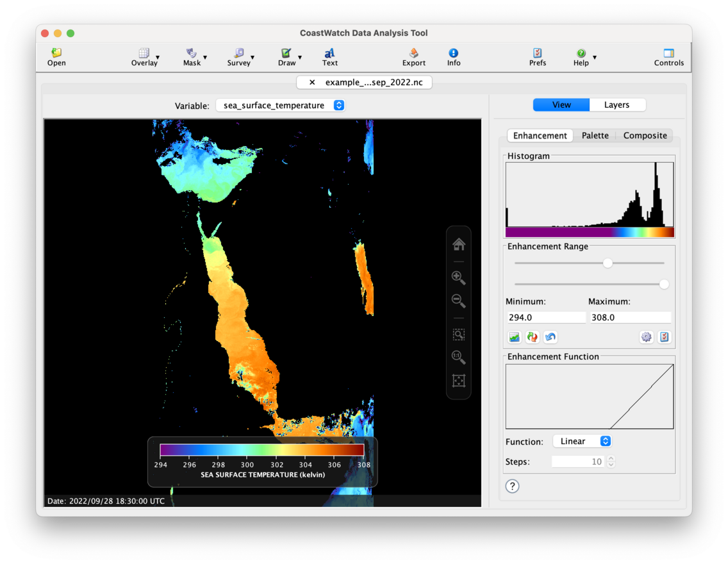This screenshot has height=564, width=728.
Task: Open enhancement settings gear icon
Action: point(646,337)
